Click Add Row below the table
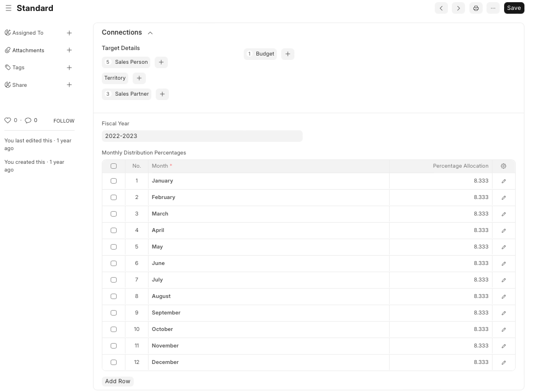The width and height of the screenshot is (536, 392). [118, 381]
